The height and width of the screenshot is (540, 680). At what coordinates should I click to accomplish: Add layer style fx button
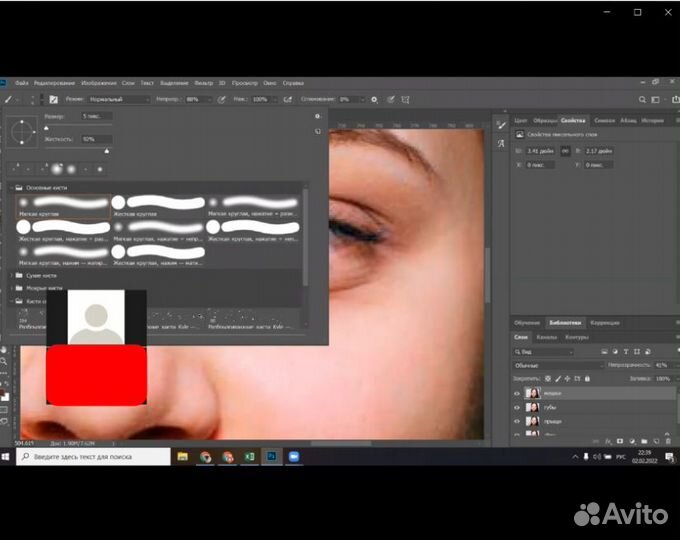(608, 442)
